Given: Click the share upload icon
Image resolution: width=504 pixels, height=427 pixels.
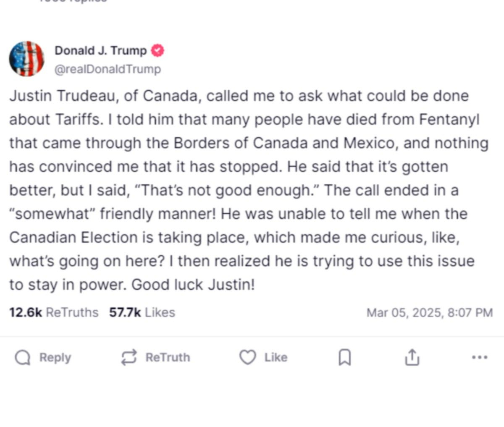Looking at the screenshot, I should click(412, 357).
